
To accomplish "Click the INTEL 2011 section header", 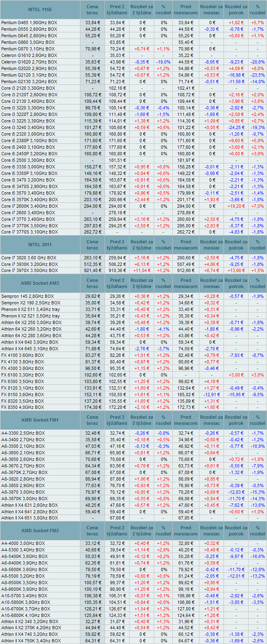I will pyautogui.click(x=40, y=245).
